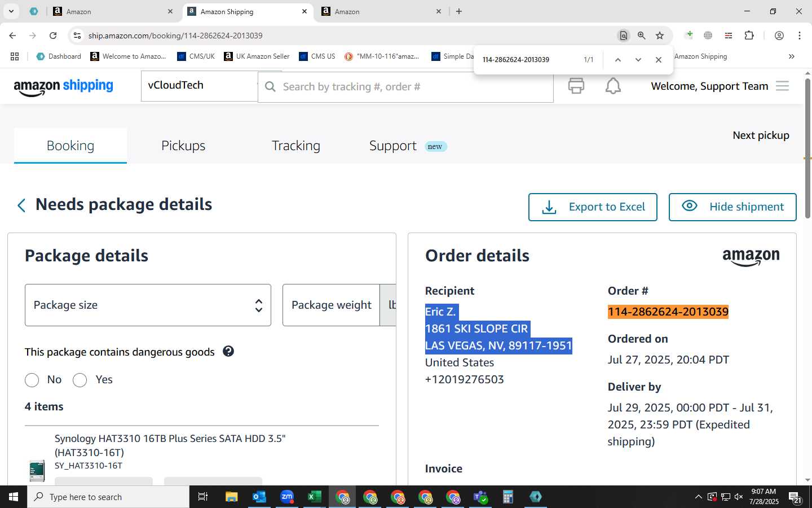Open the Chrome three-dot menu
Viewport: 812px width, 508px height.
coord(800,36)
